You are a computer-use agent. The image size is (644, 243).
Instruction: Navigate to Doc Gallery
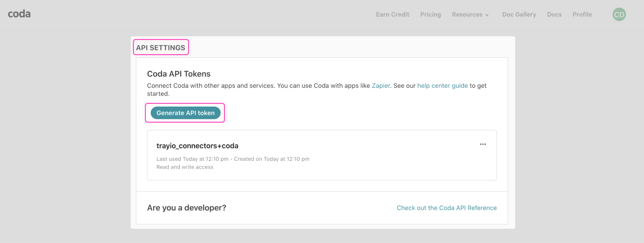[x=519, y=15]
